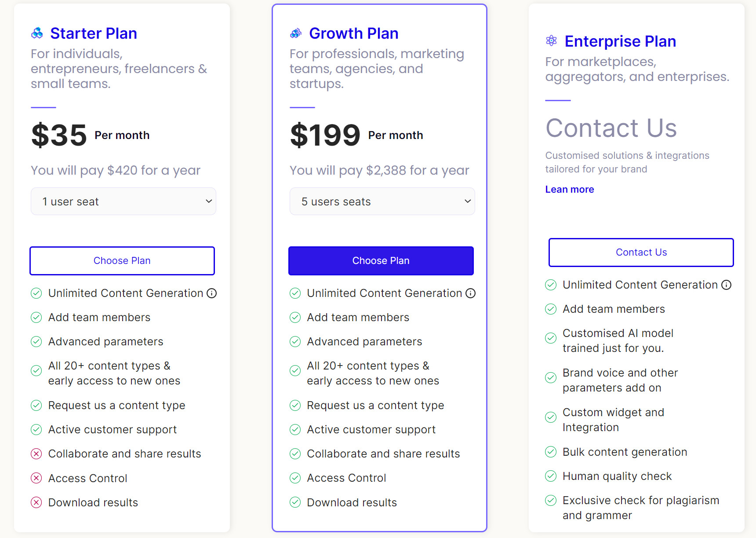Viewport: 756px width, 538px height.
Task: Click red cross beside Collaborate and share results
Action: [x=36, y=454]
